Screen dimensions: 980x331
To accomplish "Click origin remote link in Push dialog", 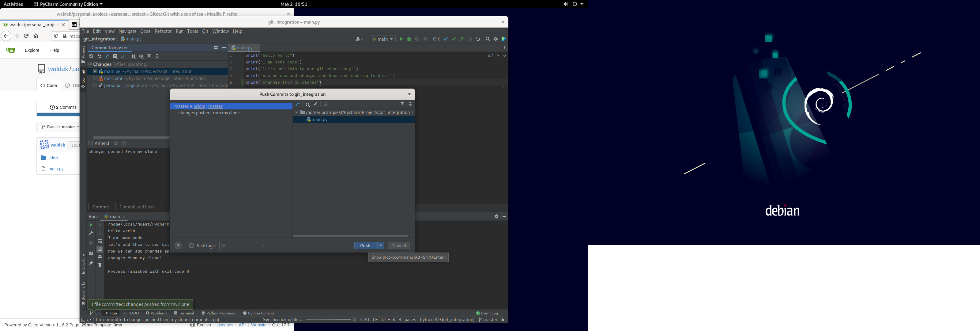I will coord(199,106).
